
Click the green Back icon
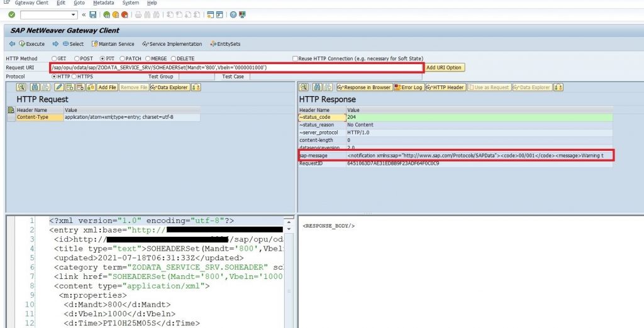point(107,15)
